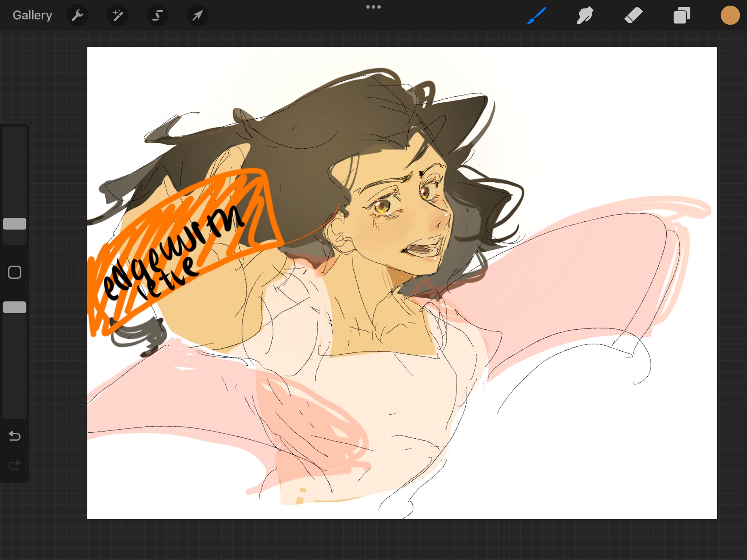Click the brush opacity slider handle
Image resolution: width=747 pixels, height=560 pixels.
coord(15,307)
